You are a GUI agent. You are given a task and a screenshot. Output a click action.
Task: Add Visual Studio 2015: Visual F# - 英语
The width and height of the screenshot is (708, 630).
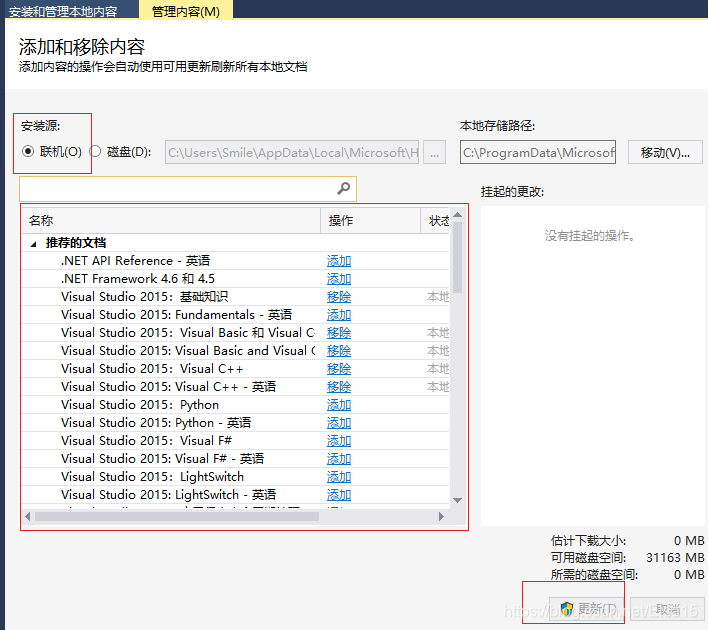point(339,459)
